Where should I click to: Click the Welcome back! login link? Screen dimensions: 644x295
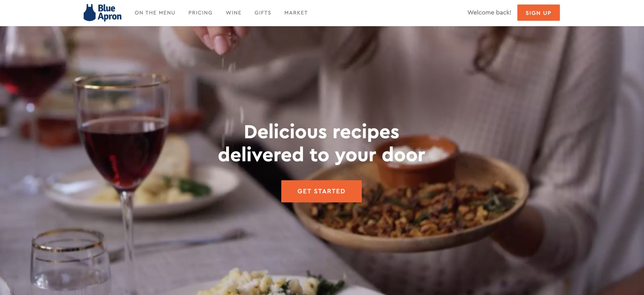[x=489, y=13]
